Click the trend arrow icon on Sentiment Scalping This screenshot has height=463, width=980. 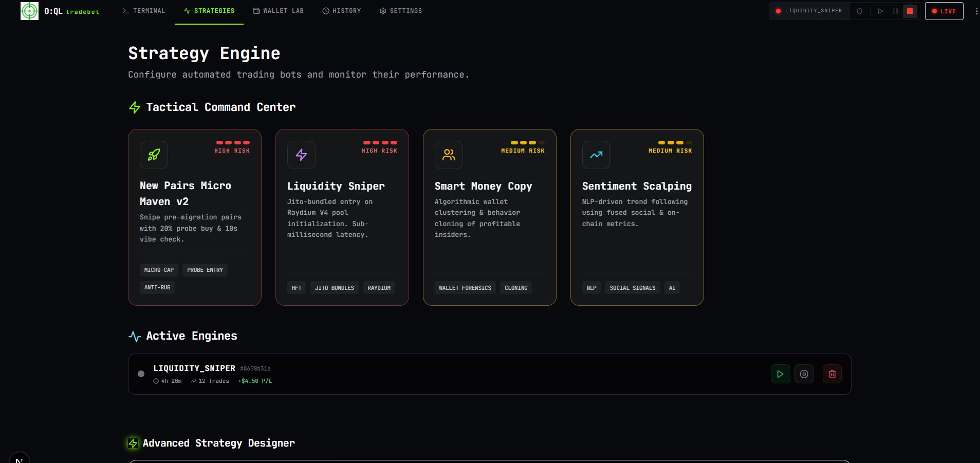pos(596,155)
